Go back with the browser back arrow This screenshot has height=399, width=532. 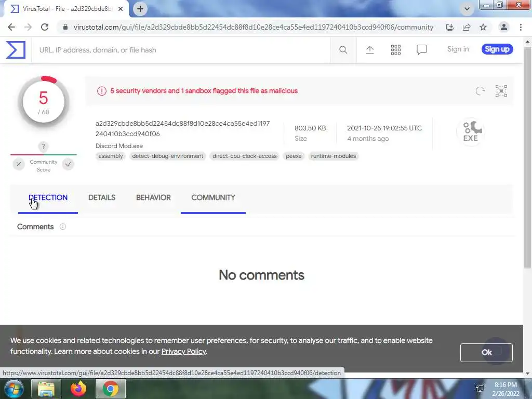[11, 27]
